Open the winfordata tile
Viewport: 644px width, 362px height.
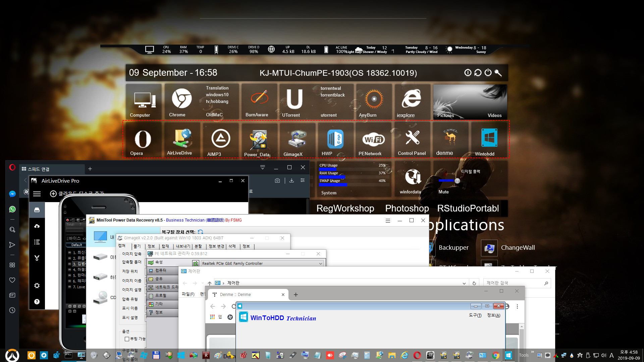pos(412,179)
